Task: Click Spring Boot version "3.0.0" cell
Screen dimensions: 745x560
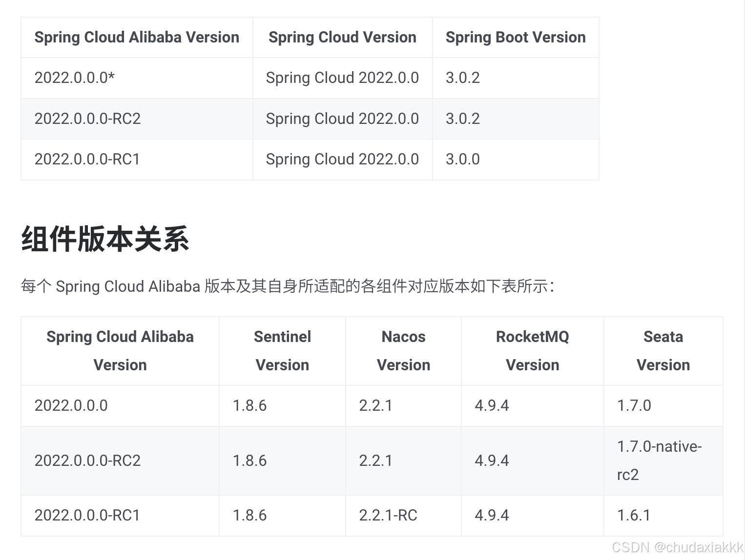Action: point(462,160)
